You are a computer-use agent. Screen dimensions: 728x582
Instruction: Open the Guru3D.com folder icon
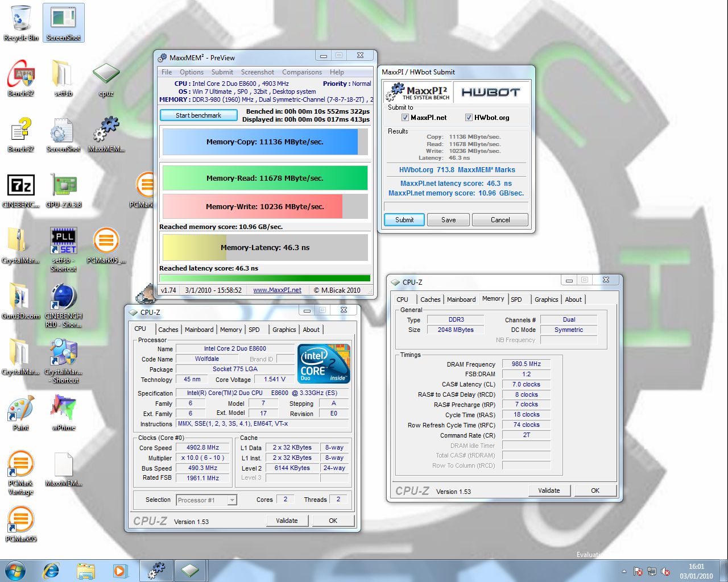(x=20, y=301)
